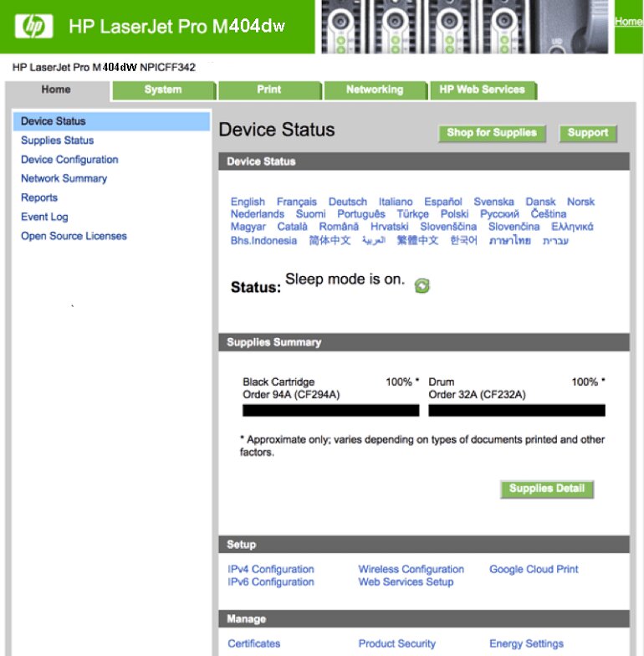This screenshot has width=644, height=656.
Task: Switch language to Türkçe
Action: [413, 214]
